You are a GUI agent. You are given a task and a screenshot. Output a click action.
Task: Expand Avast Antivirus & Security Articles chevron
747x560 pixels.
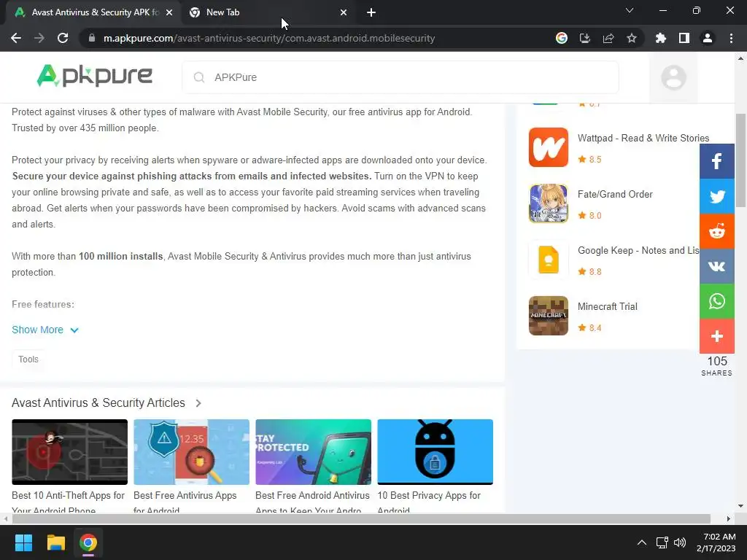tap(198, 402)
